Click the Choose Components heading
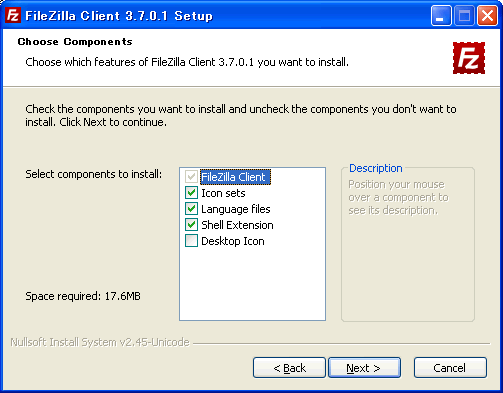The width and height of the screenshot is (503, 393). [75, 42]
